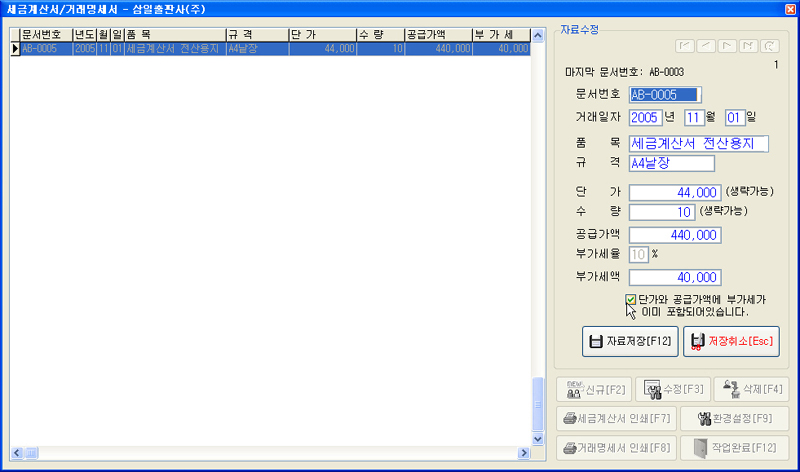Screen dimensions: 800x472
Task: Toggle the VAT-included checkbox
Action: 631,300
